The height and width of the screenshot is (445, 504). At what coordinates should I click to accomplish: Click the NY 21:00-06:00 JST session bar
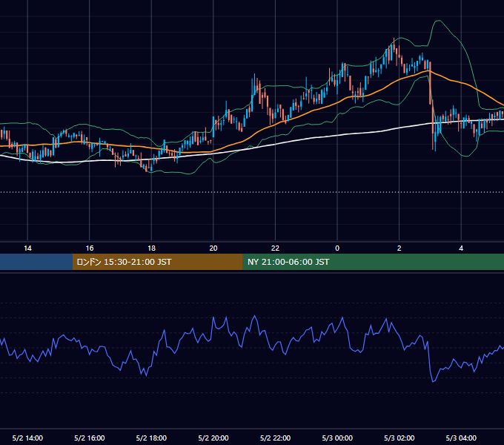pos(373,262)
